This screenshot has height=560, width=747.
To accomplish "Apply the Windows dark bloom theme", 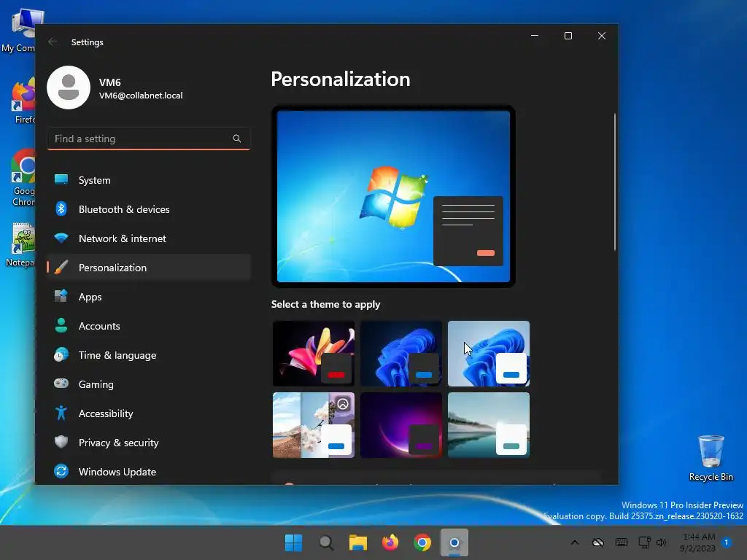I will pos(401,354).
